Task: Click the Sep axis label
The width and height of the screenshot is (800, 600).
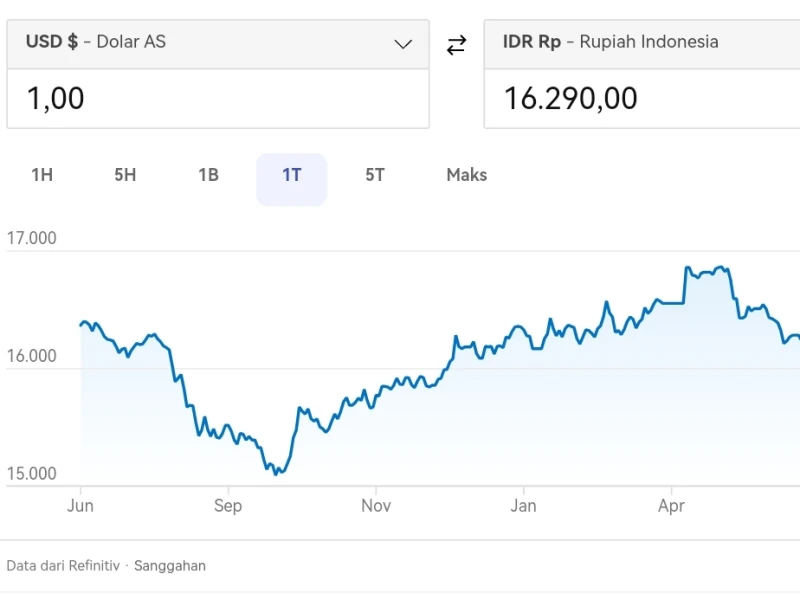Action: click(x=228, y=506)
